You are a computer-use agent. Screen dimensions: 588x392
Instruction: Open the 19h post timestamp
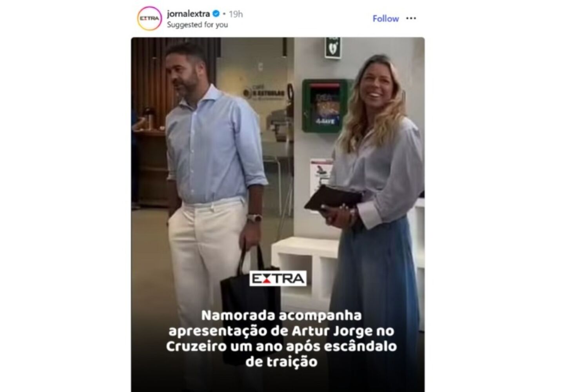tap(236, 14)
